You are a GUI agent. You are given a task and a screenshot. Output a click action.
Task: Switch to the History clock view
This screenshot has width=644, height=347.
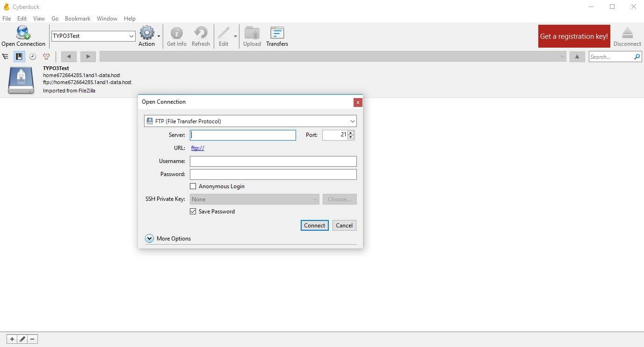33,57
